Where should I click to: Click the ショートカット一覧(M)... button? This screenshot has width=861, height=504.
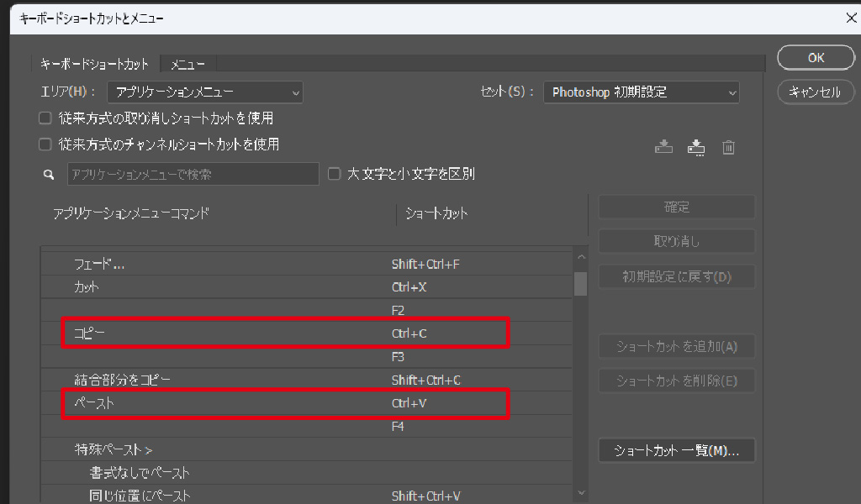click(676, 450)
